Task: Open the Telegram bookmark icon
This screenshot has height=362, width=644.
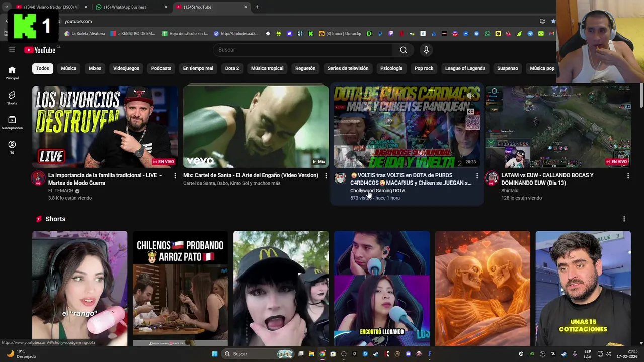Action: tap(530, 34)
